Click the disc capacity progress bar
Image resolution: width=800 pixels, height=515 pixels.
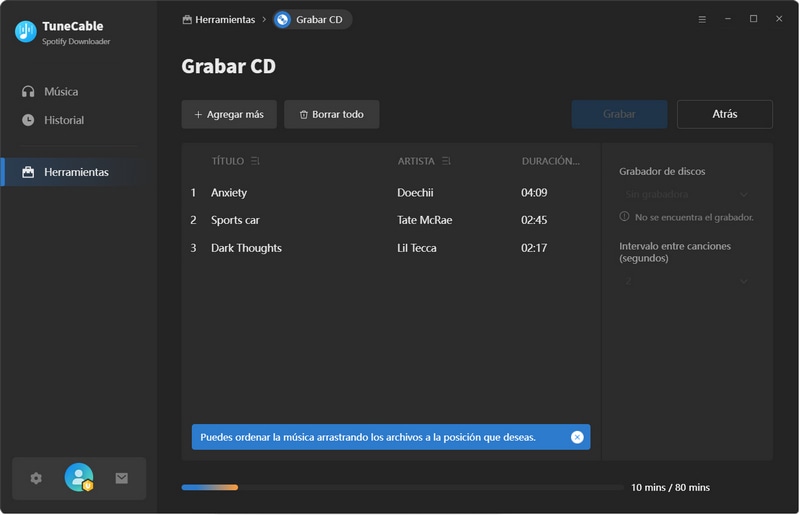click(x=400, y=487)
